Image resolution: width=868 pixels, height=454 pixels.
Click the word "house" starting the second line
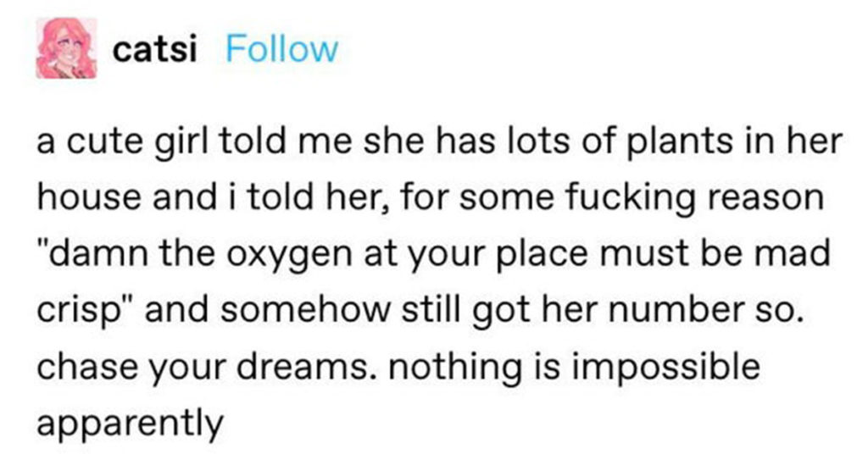point(88,197)
